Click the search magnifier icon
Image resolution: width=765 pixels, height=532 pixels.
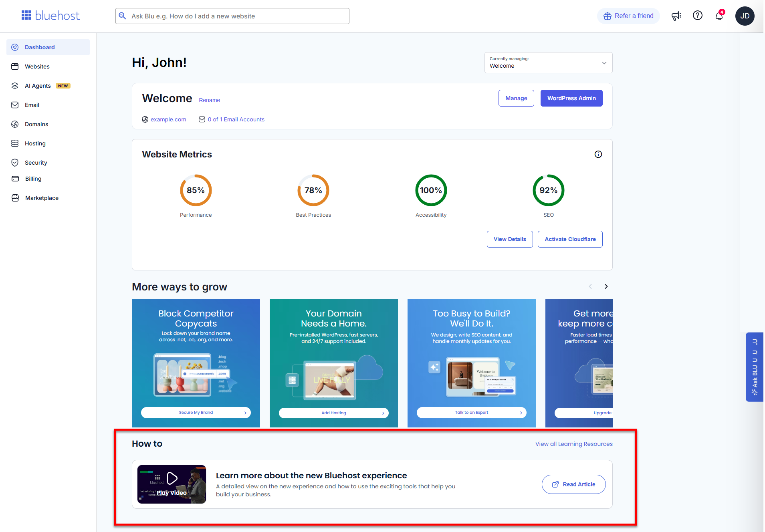point(123,16)
